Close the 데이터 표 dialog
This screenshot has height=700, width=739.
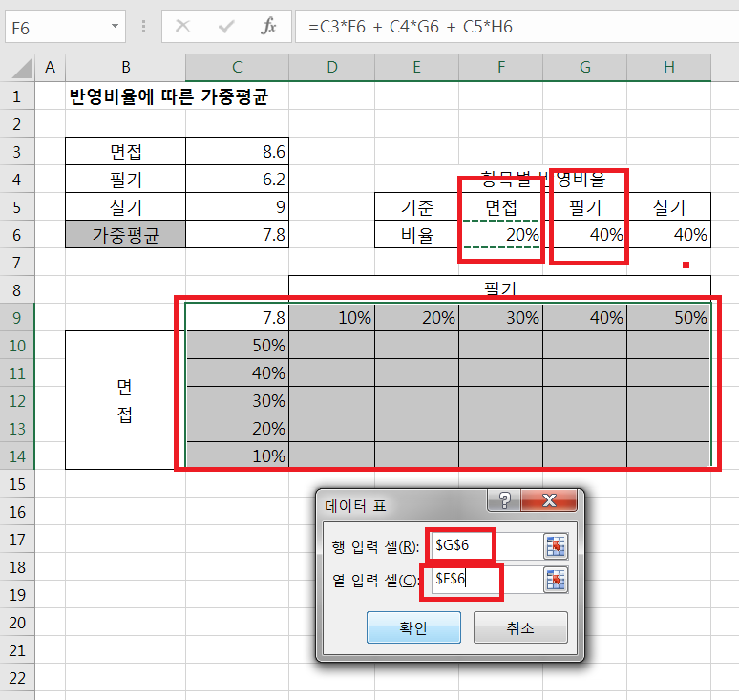(549, 501)
